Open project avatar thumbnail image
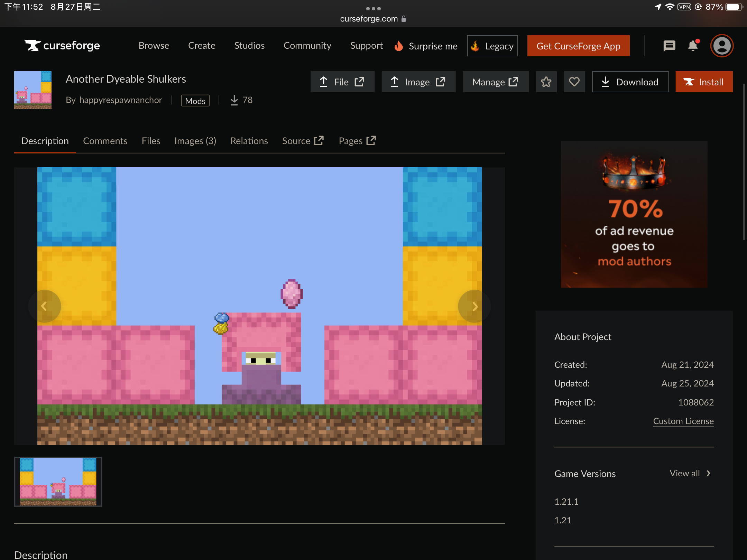 point(33,90)
